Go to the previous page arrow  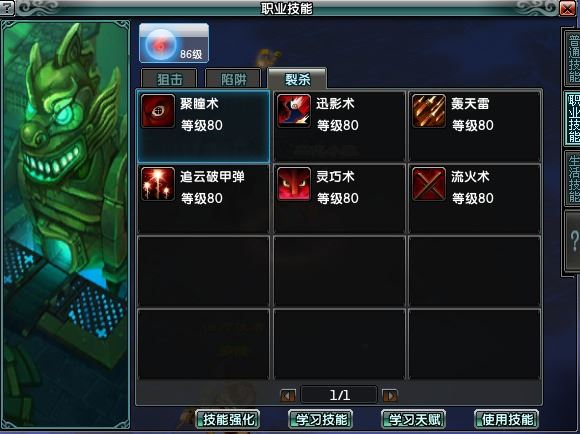tap(288, 396)
